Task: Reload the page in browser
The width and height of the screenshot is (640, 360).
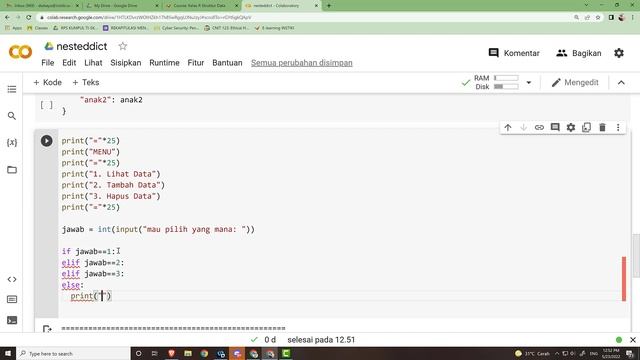Action: click(29, 18)
